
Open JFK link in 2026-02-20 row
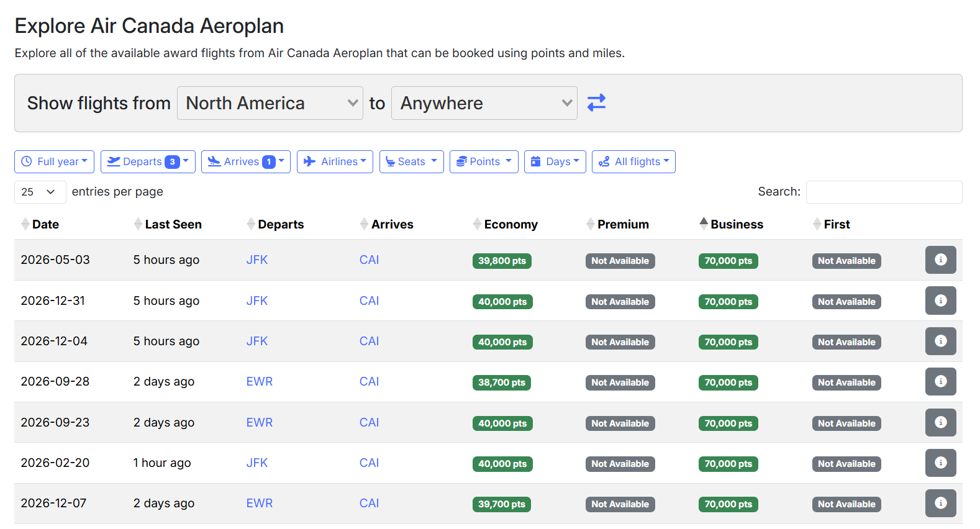pos(257,463)
